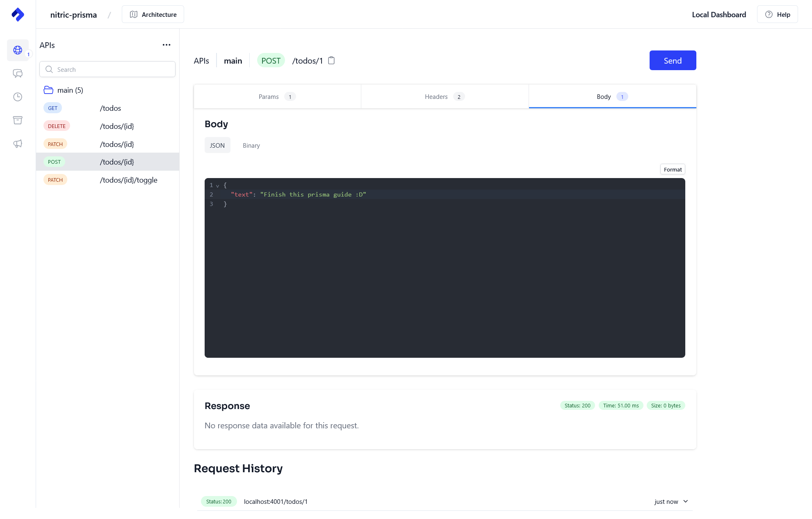Click the chat/messages icon in sidebar
The height and width of the screenshot is (519, 812).
pos(17,73)
